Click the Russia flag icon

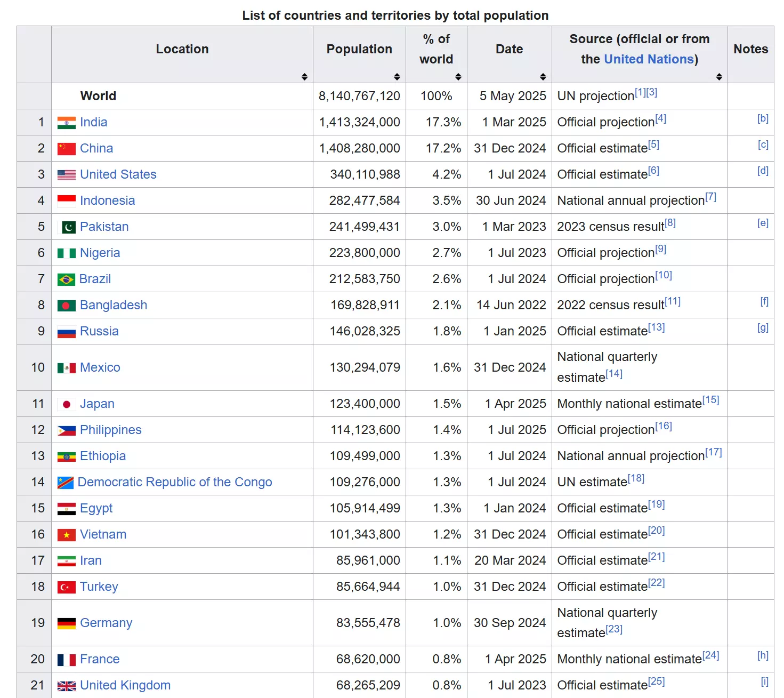click(67, 332)
